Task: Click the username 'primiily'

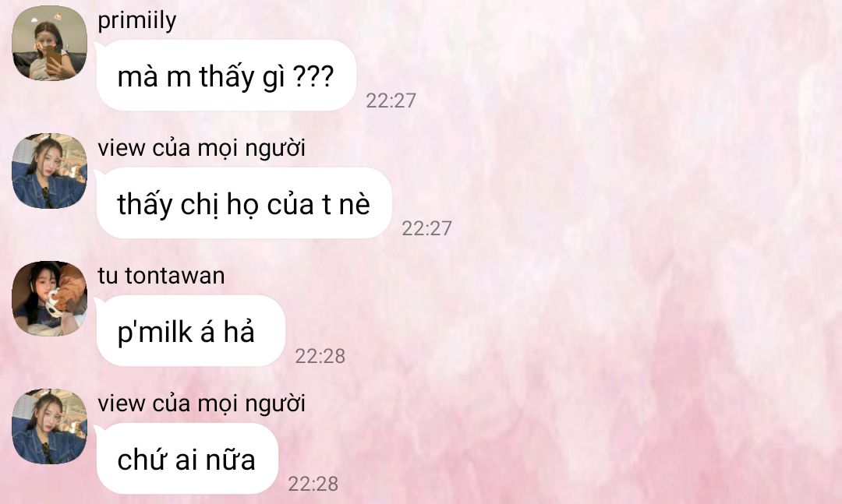Action: coord(137,22)
